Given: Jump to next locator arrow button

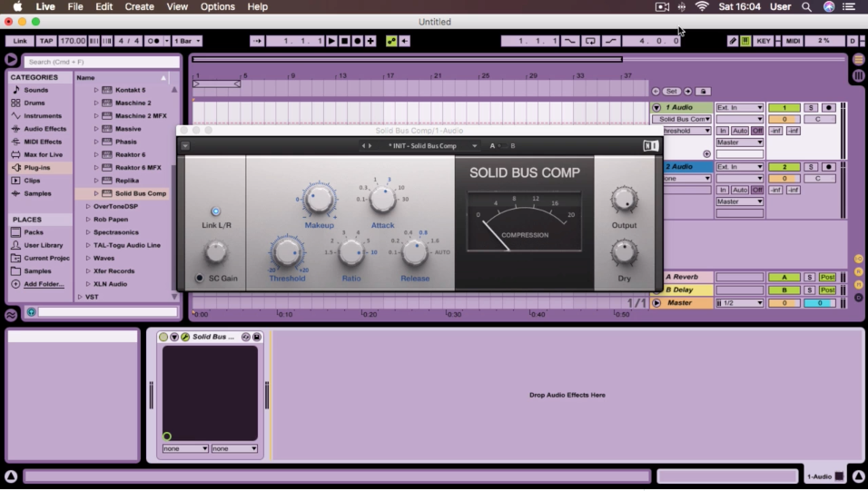Looking at the screenshot, I should pos(687,92).
